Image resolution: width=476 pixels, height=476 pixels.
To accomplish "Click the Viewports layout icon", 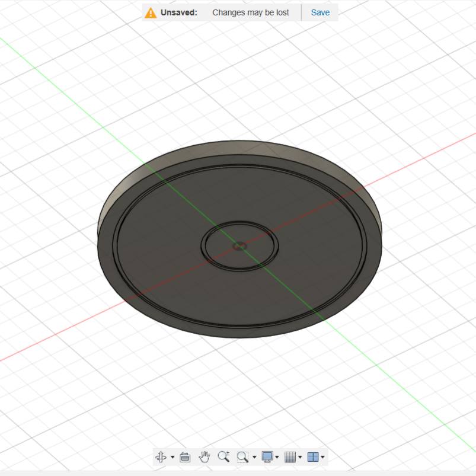I will pos(313,457).
